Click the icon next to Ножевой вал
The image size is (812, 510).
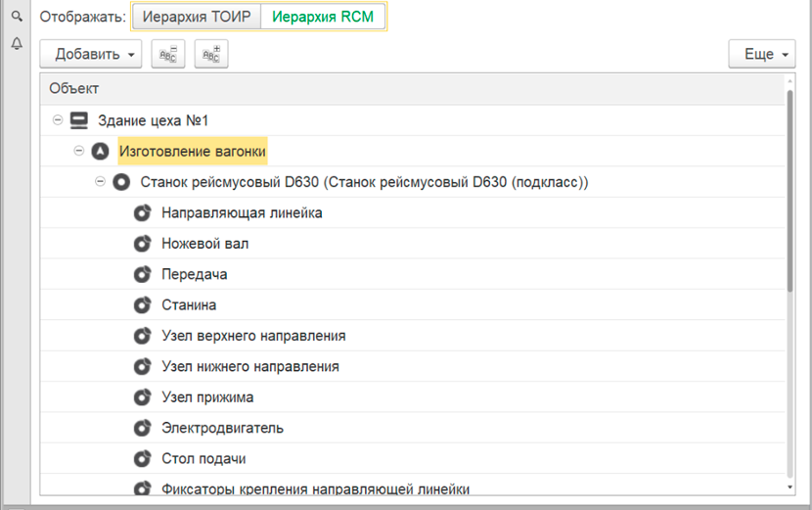[x=143, y=244]
